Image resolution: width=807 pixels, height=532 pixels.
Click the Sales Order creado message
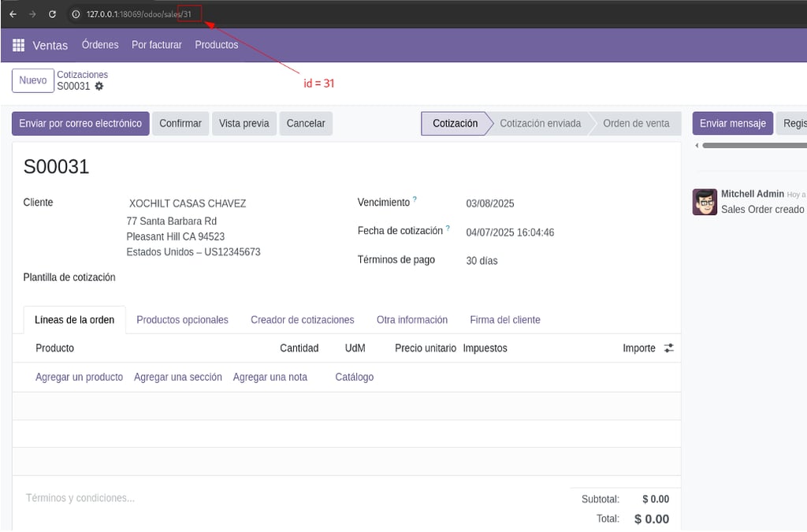[x=762, y=210]
